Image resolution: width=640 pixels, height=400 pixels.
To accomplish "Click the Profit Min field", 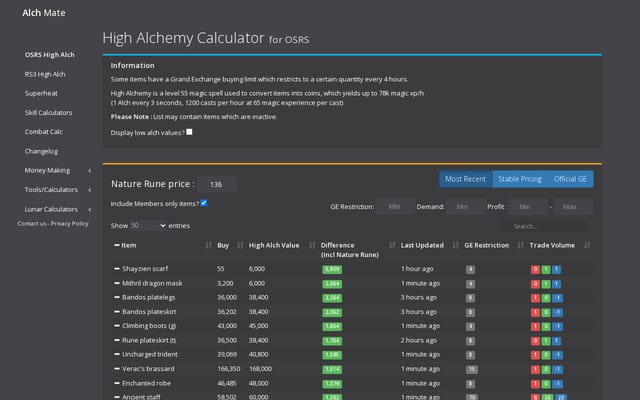I will tap(528, 207).
